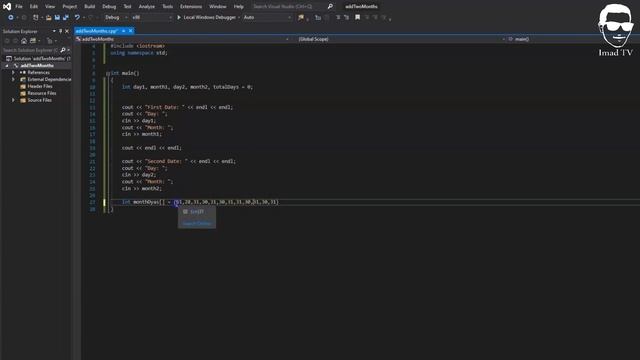Click the line 'cin >> month2;'
The image size is (640, 360).
tap(142, 189)
